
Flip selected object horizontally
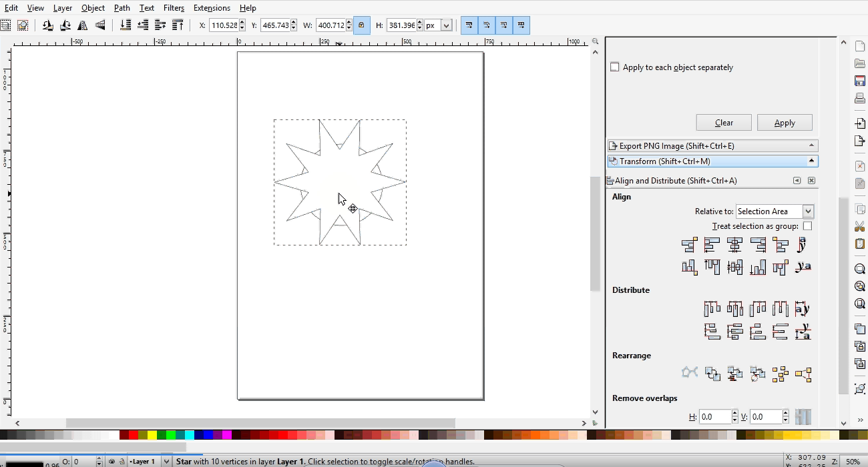point(83,25)
